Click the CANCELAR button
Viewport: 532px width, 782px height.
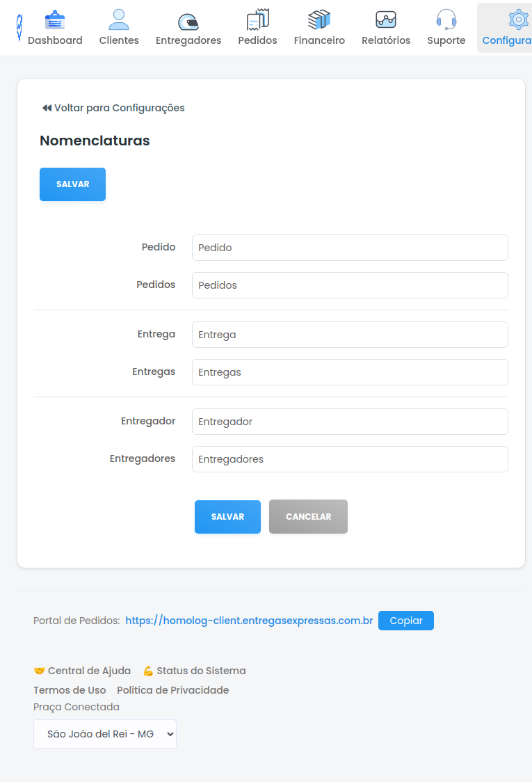[x=308, y=517]
